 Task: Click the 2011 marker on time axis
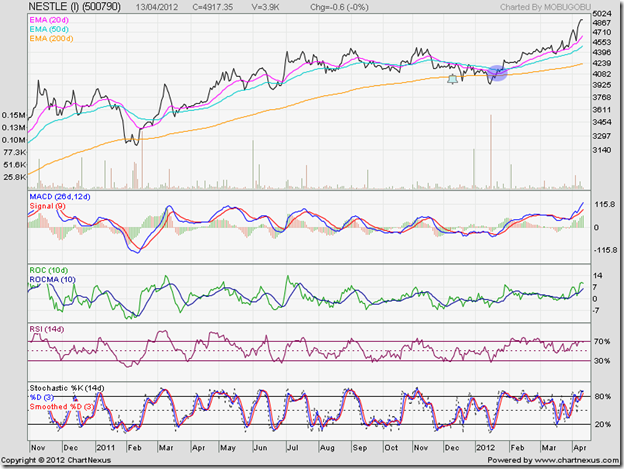tap(107, 448)
